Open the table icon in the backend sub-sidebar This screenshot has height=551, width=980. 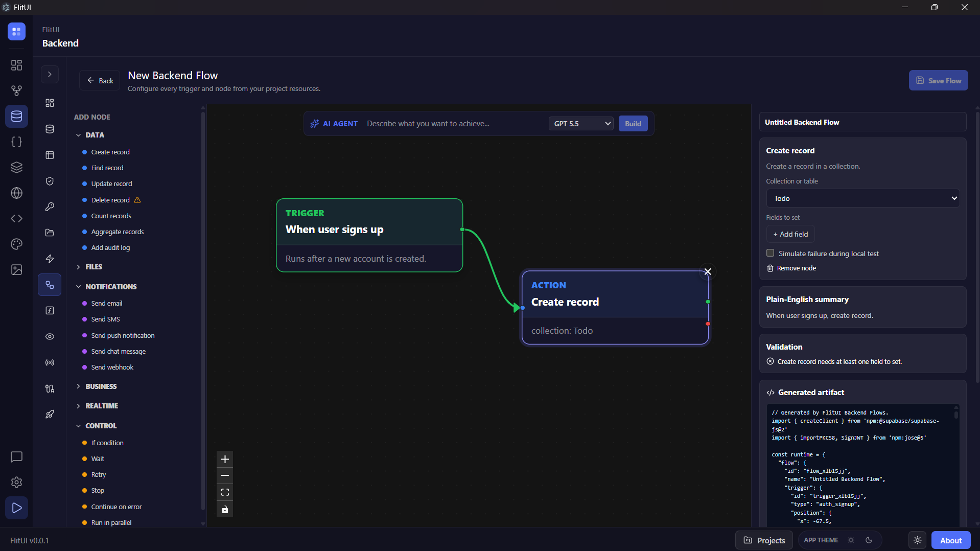coord(50,155)
